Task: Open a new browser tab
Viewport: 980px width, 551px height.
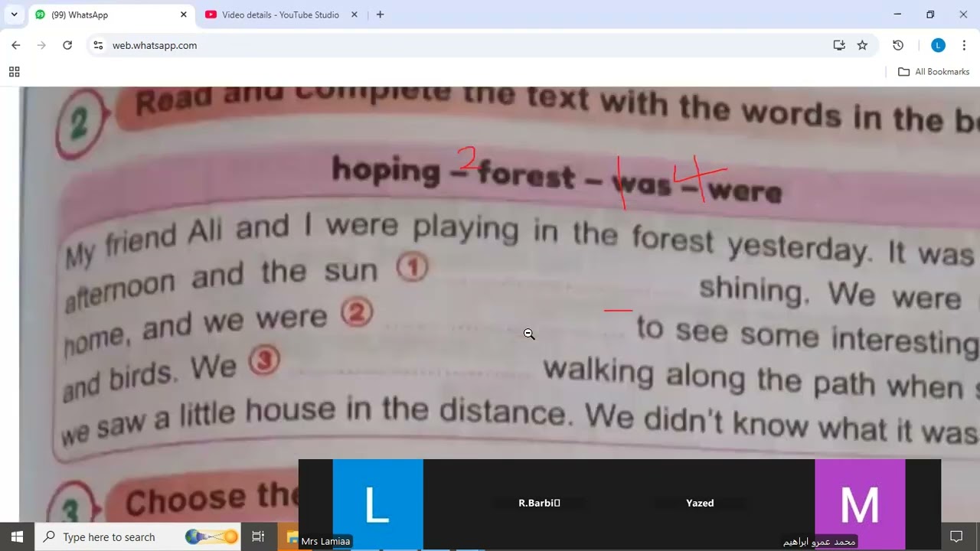Action: point(380,15)
